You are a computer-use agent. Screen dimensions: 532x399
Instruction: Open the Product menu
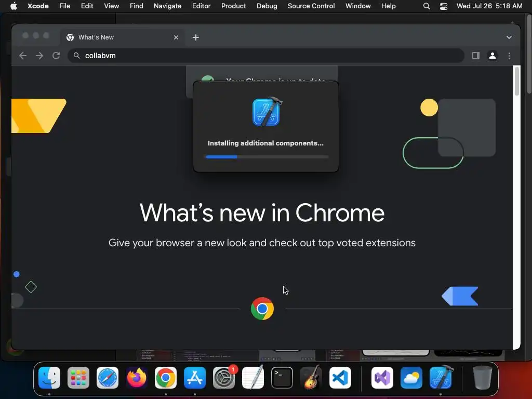pyautogui.click(x=233, y=6)
